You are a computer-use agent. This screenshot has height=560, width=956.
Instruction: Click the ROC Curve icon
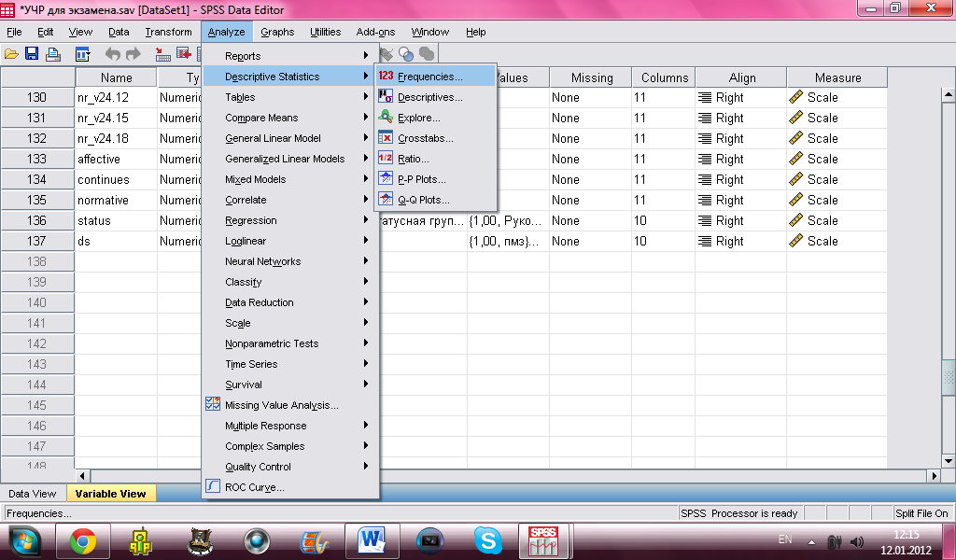213,486
